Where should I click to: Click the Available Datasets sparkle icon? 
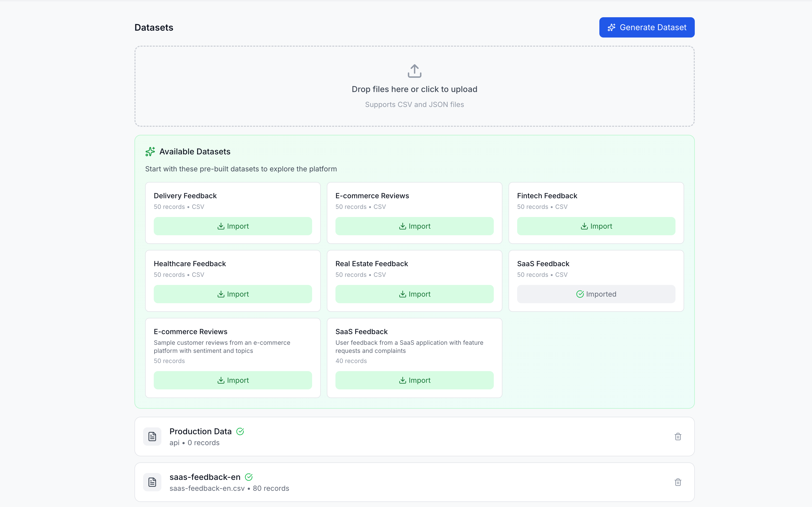[x=150, y=152]
